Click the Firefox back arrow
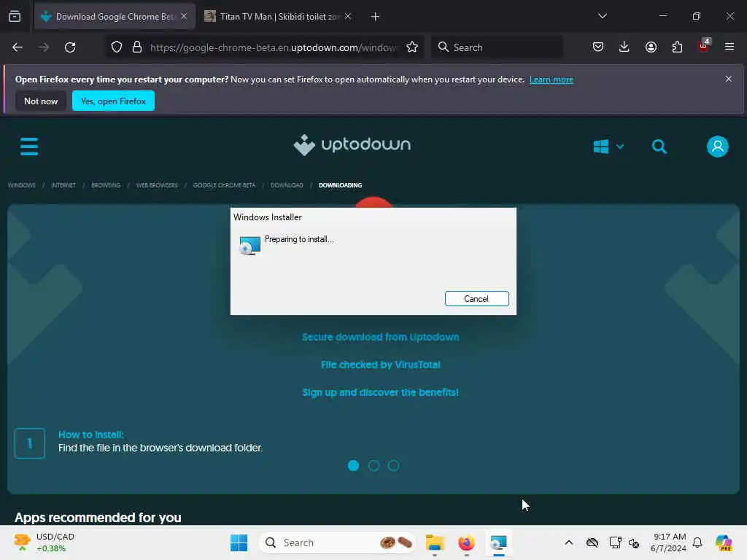 coord(18,47)
